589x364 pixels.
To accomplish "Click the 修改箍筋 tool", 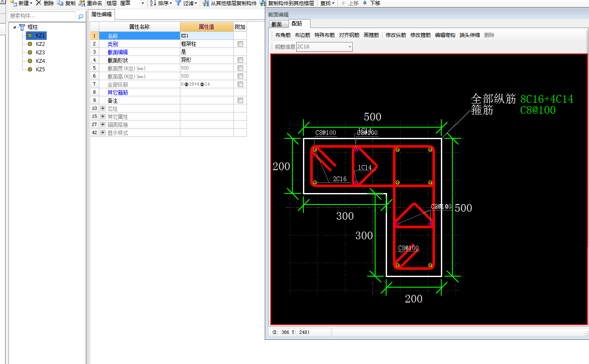I will point(421,35).
